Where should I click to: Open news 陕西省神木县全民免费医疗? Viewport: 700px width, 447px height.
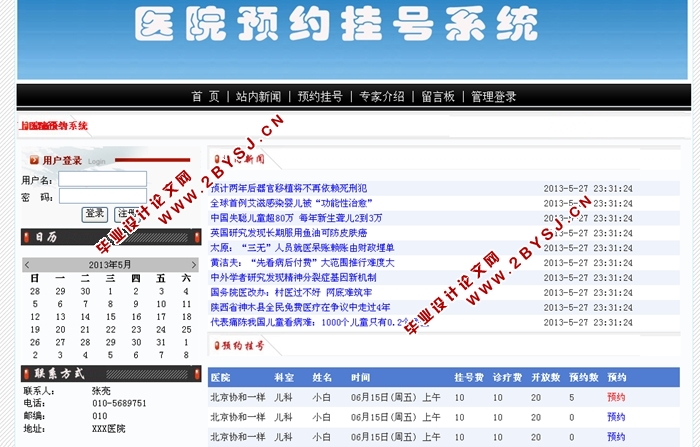coord(300,307)
